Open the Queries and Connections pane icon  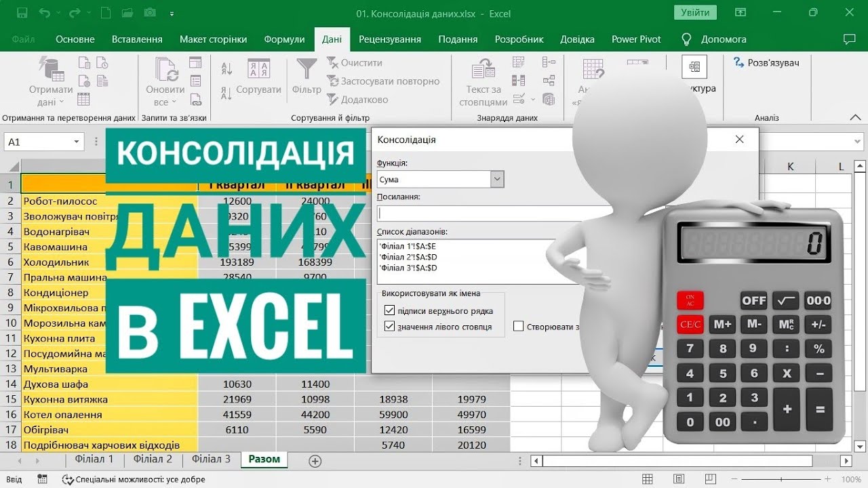pyautogui.click(x=196, y=63)
